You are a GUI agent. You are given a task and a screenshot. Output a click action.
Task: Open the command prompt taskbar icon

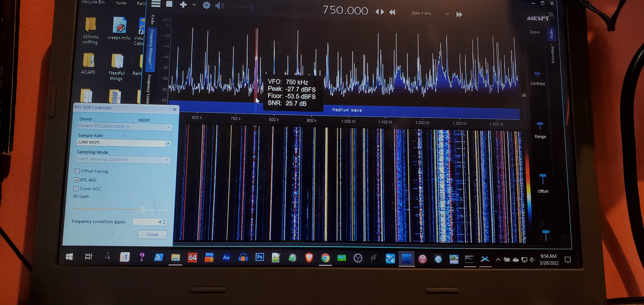(469, 259)
